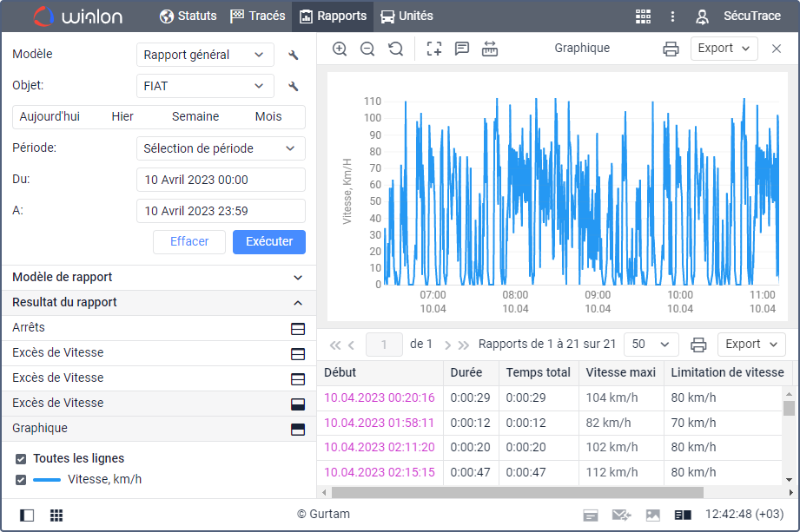Image resolution: width=800 pixels, height=532 pixels.
Task: Switch to the Tracés tab
Action: (258, 16)
